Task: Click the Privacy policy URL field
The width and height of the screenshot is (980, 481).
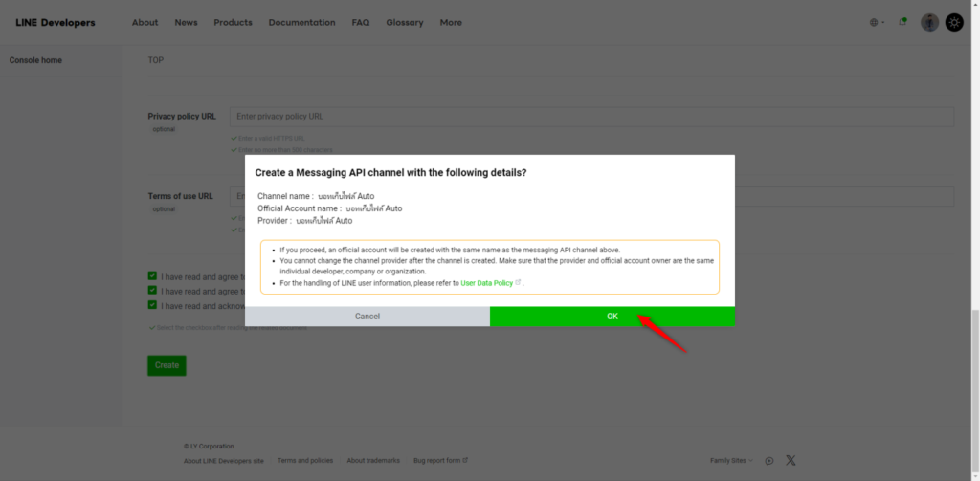Action: [591, 117]
